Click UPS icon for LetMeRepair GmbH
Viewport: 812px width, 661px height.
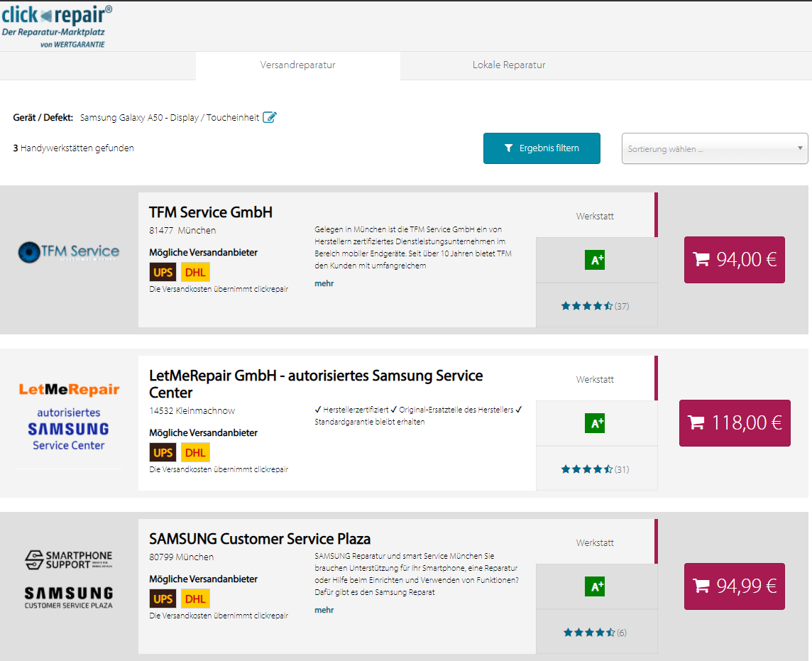tap(163, 452)
